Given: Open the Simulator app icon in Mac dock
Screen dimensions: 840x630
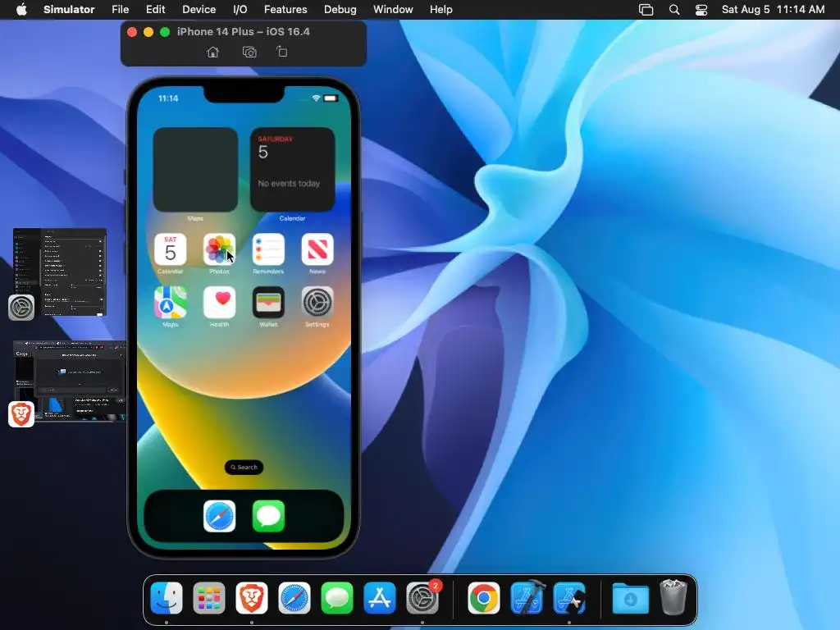Looking at the screenshot, I should (569, 598).
